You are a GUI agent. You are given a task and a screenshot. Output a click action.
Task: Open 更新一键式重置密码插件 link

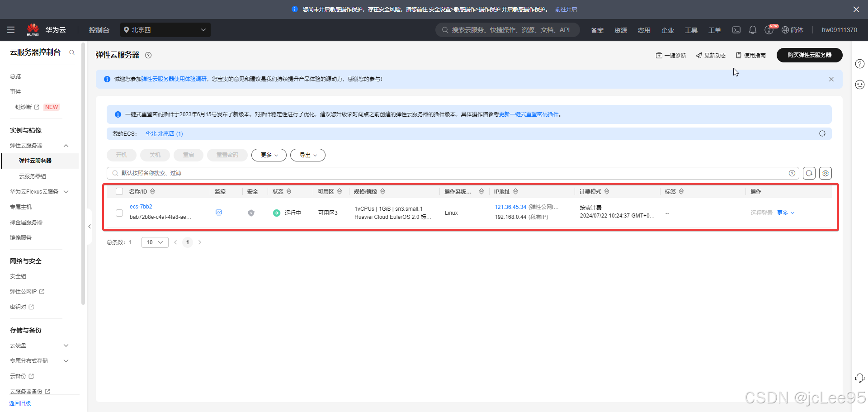pos(529,114)
